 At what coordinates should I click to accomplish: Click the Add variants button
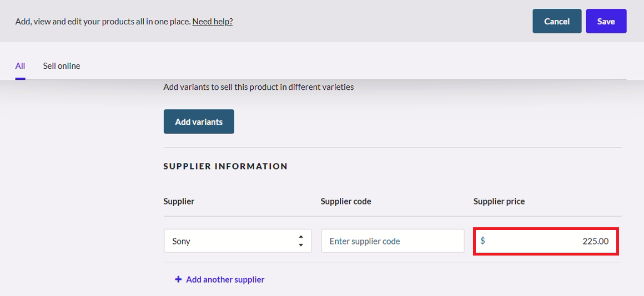tap(199, 121)
